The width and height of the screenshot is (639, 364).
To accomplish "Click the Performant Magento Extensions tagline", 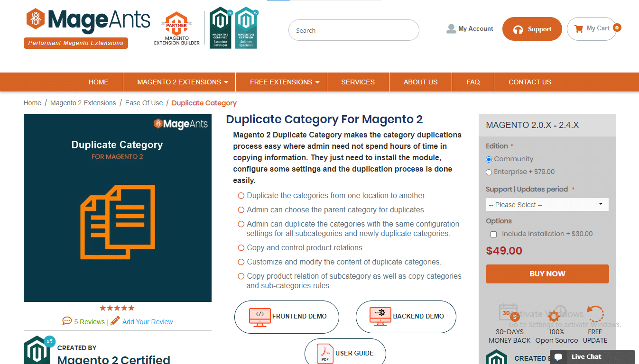I will coord(76,43).
